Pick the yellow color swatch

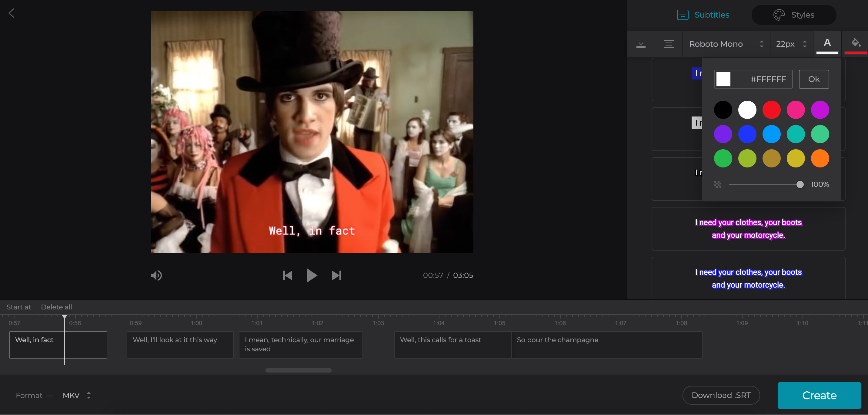(x=796, y=158)
